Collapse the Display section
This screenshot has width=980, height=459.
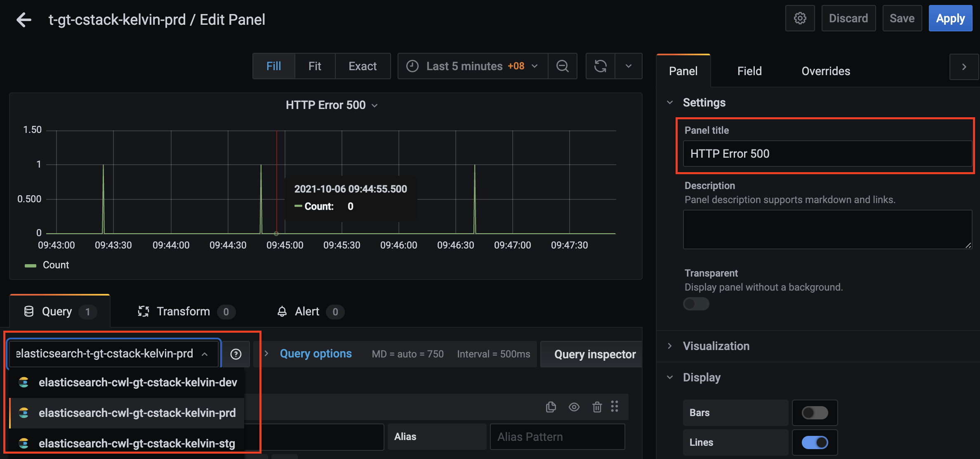[x=702, y=377]
